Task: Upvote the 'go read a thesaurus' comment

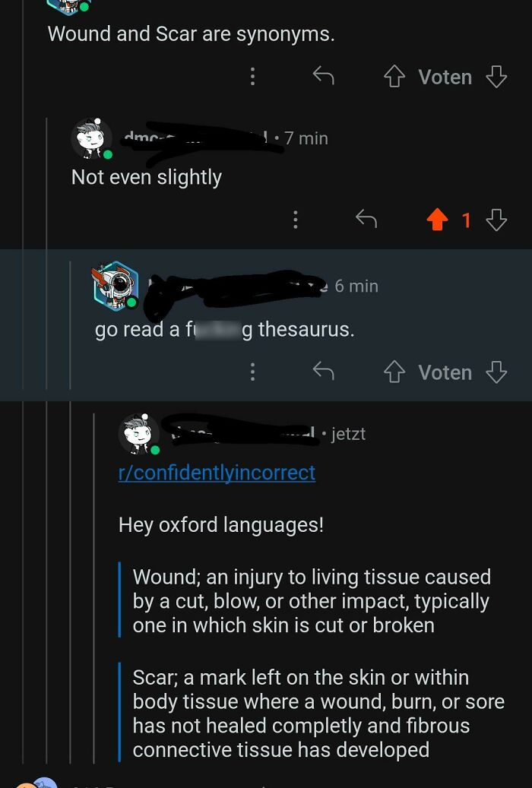Action: coord(394,372)
